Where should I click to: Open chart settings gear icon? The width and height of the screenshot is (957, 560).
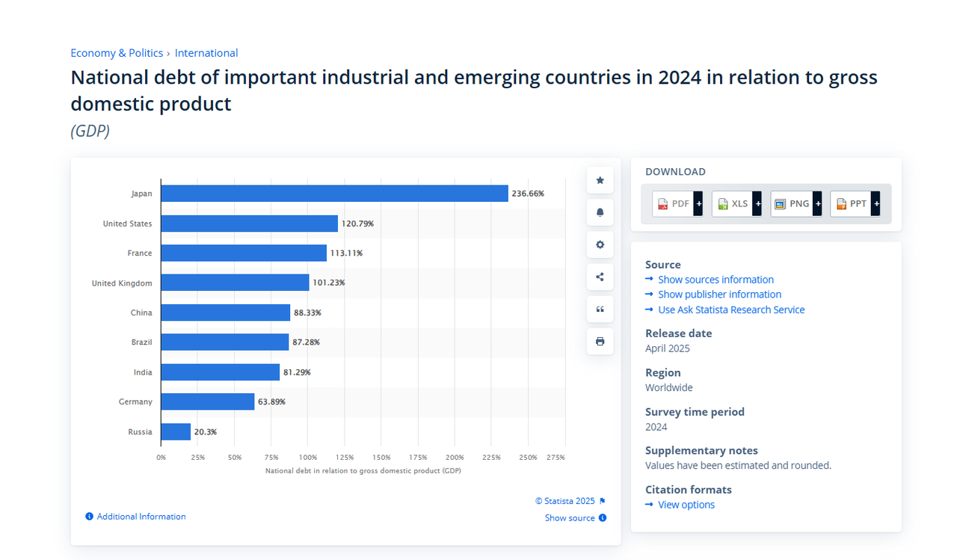pyautogui.click(x=600, y=244)
